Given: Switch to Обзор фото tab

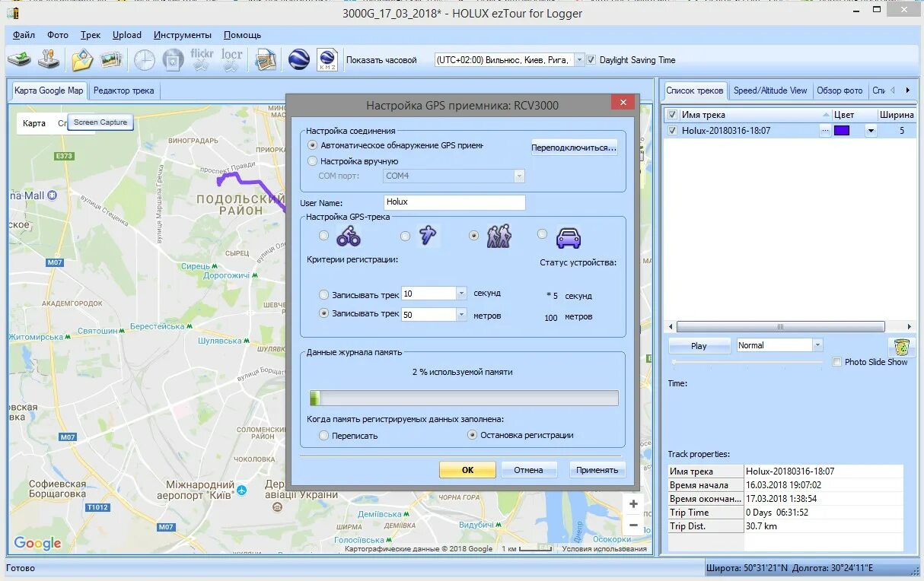Looking at the screenshot, I should pyautogui.click(x=840, y=90).
